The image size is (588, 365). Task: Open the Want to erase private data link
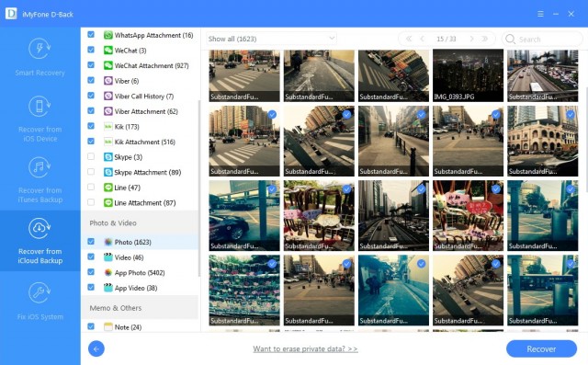coord(305,348)
